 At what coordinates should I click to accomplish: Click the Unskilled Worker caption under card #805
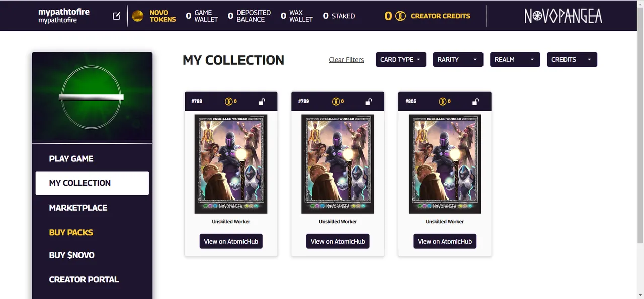pos(445,222)
